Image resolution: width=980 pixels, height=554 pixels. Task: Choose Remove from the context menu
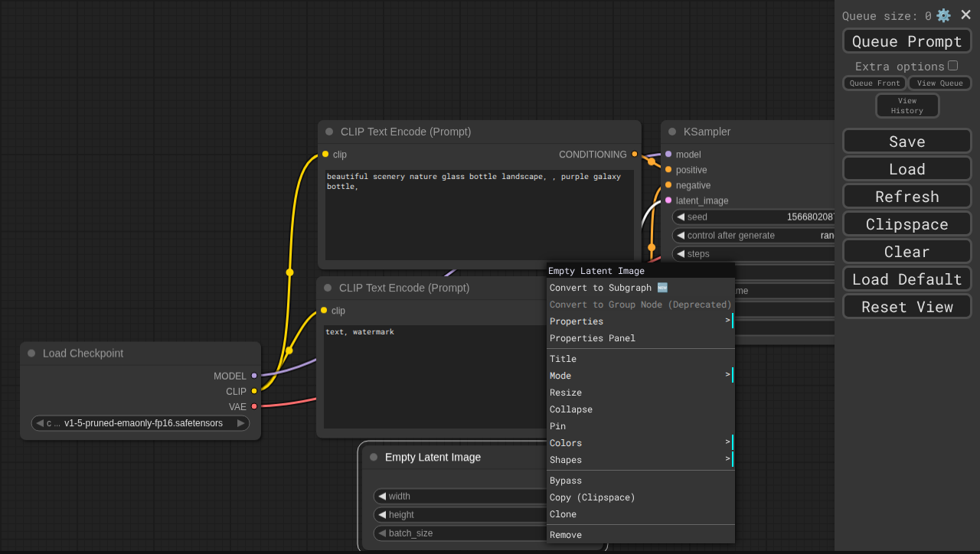click(x=566, y=535)
